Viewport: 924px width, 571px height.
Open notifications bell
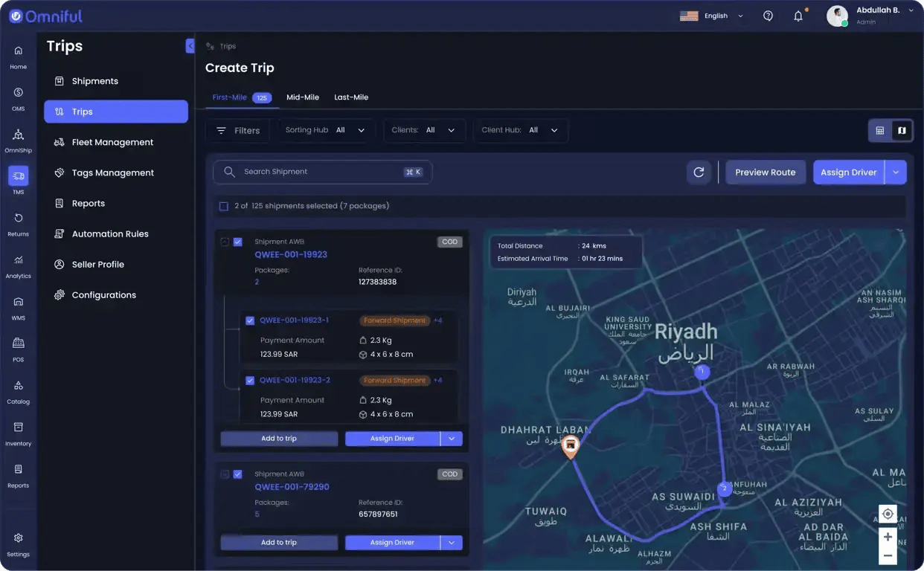798,16
